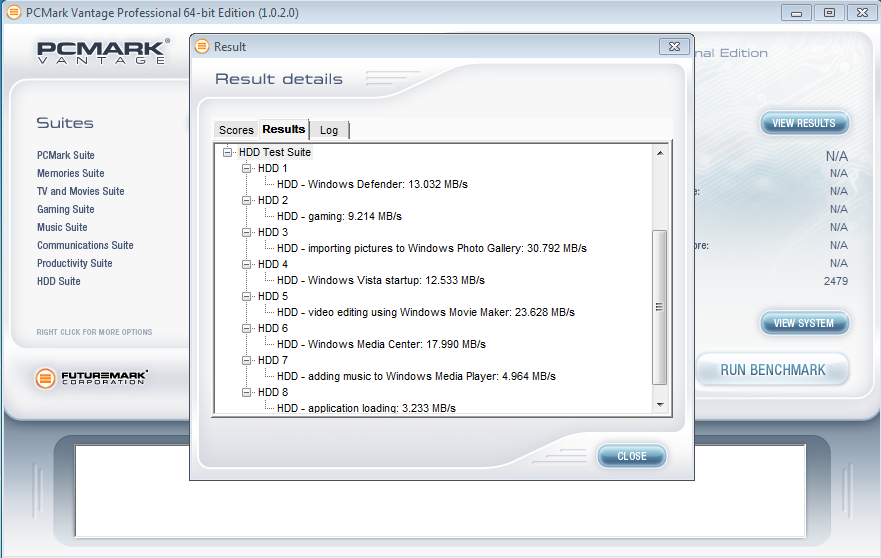Click the scroll down arrow in results list
This screenshot has width=881, height=558.
660,405
